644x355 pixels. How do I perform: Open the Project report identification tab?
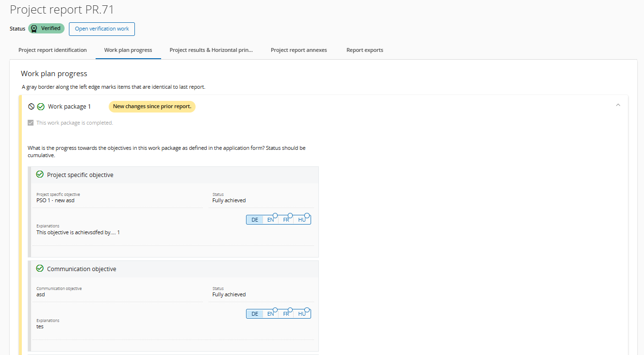pyautogui.click(x=52, y=50)
